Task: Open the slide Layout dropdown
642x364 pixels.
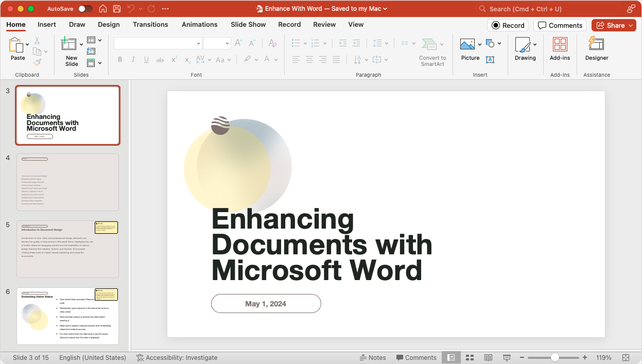Action: [94, 40]
